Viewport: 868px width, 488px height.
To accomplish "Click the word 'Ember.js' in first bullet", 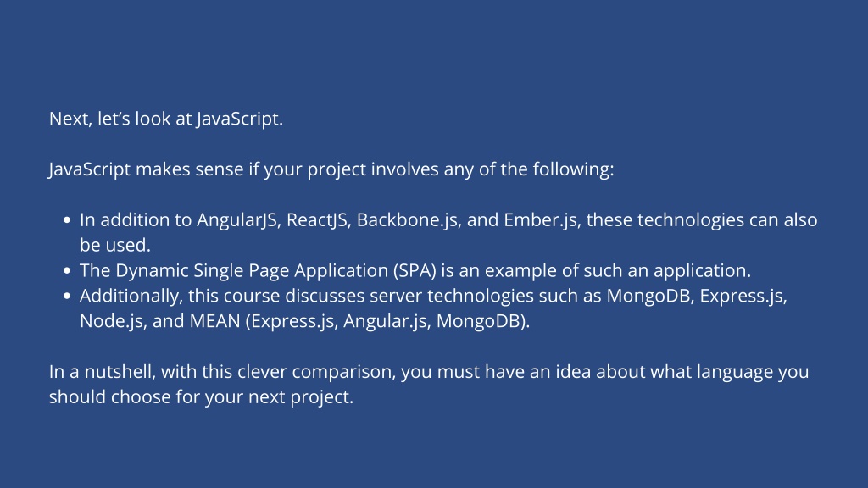I will pyautogui.click(x=540, y=220).
